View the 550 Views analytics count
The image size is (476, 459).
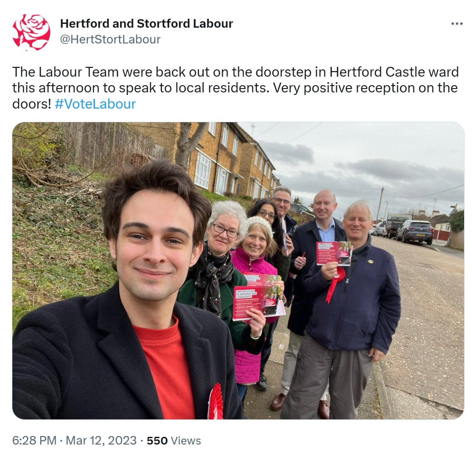pos(174,441)
